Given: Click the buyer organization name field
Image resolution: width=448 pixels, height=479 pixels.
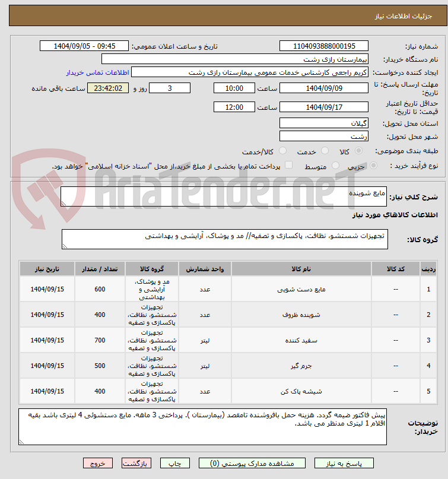Looking at the screenshot, I should point(235,59).
